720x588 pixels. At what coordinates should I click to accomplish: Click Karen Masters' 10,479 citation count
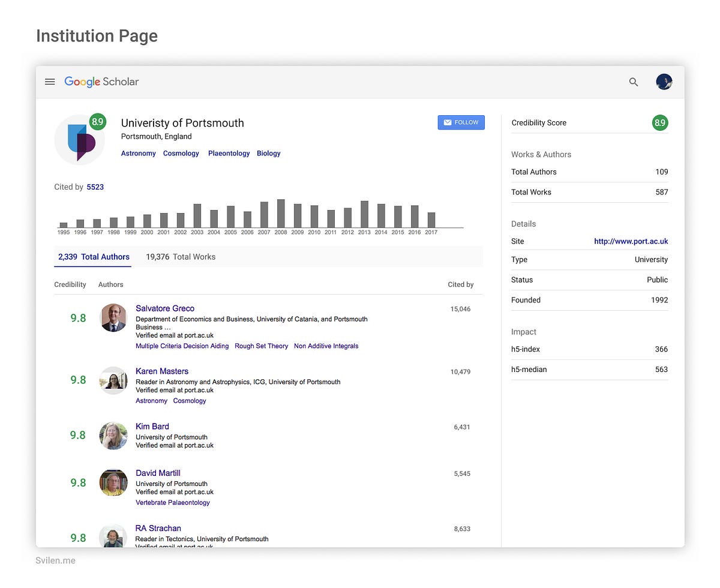point(460,372)
